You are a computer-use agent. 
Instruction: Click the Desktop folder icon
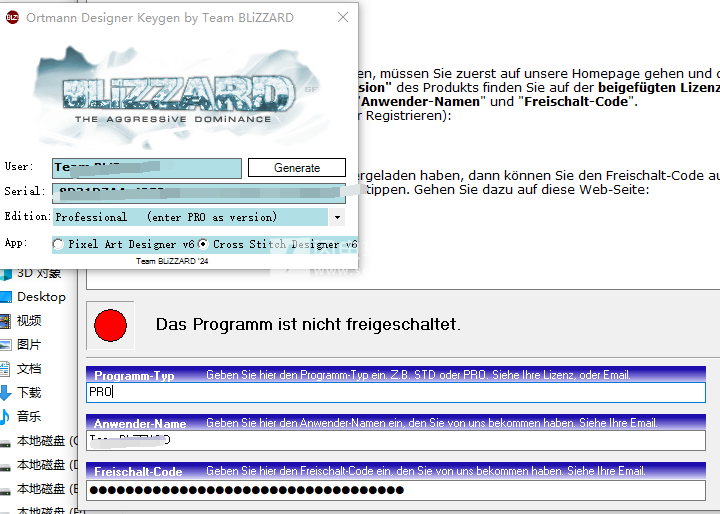coord(6,297)
